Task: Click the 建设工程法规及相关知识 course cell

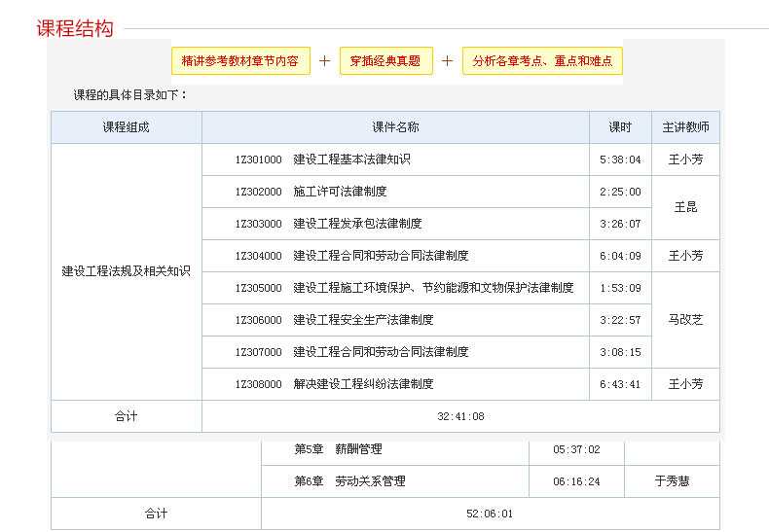Action: click(x=127, y=271)
